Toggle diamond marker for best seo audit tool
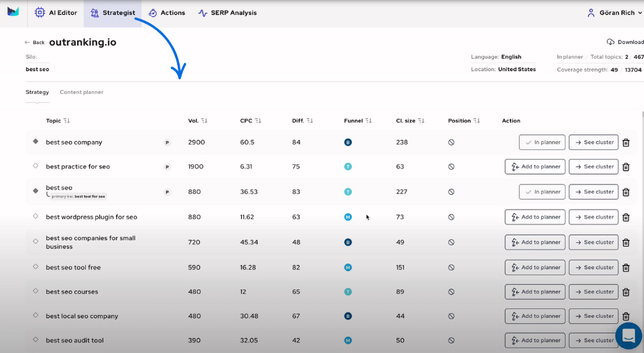This screenshot has width=644, height=353. click(36, 340)
